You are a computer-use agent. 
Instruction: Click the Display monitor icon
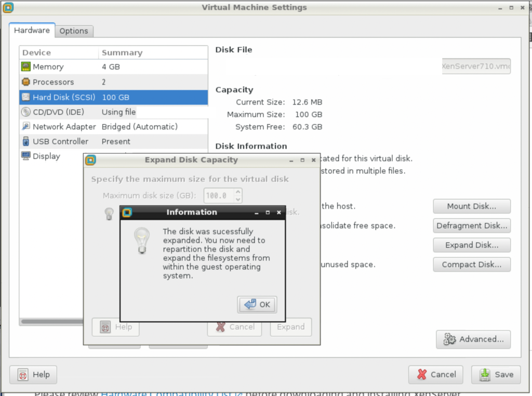click(26, 156)
